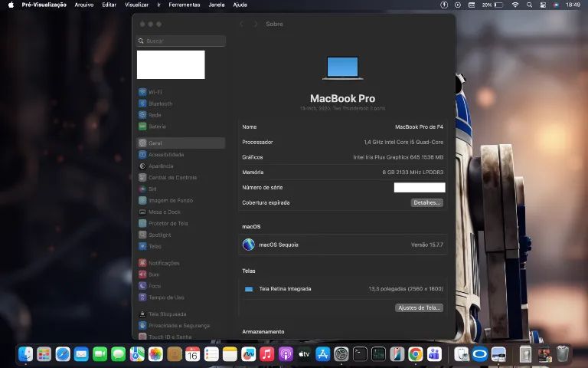Open Launchpad from the Dock
Screen dimensions: 588x368
pos(44,354)
